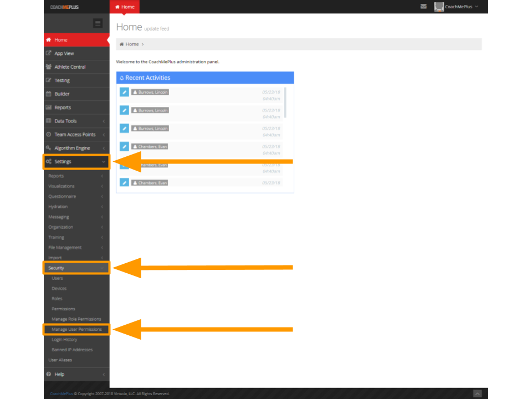This screenshot has height=399, width=532.
Task: Click the Builder calendar icon
Action: pos(49,94)
